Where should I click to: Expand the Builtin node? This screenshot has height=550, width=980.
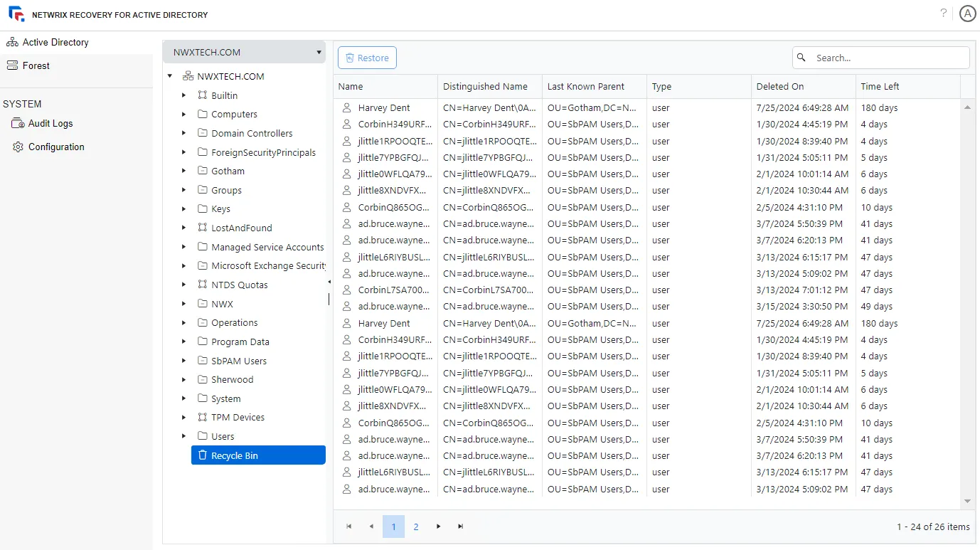pyautogui.click(x=183, y=95)
